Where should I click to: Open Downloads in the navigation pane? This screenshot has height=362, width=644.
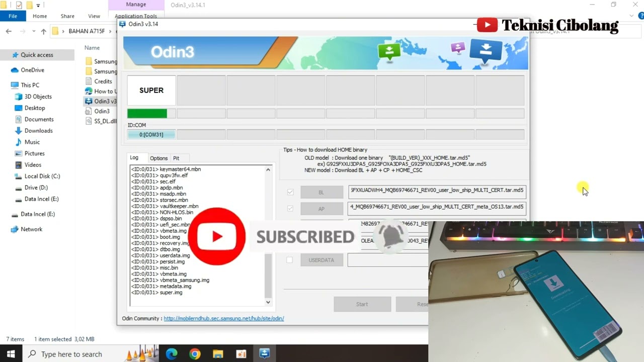(x=38, y=131)
